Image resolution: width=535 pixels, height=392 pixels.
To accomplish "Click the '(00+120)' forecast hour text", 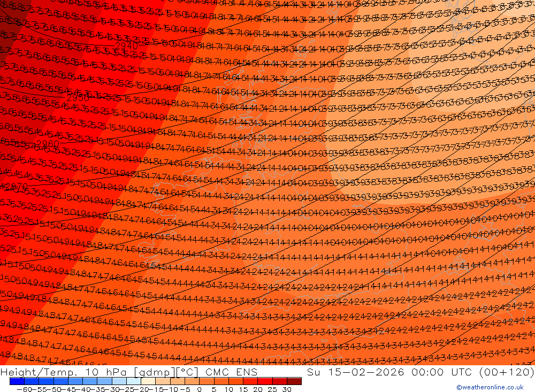I will tap(507, 372).
